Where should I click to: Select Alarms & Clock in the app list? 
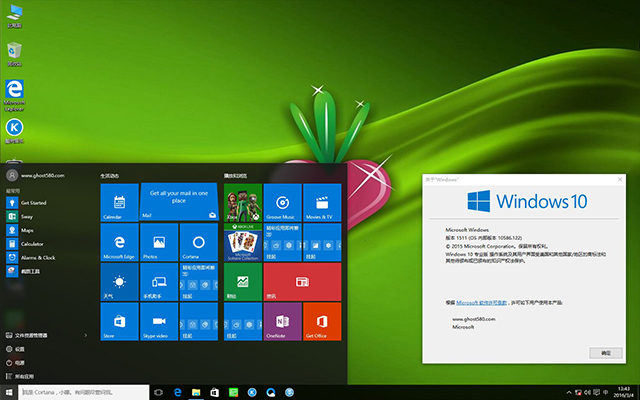[36, 257]
